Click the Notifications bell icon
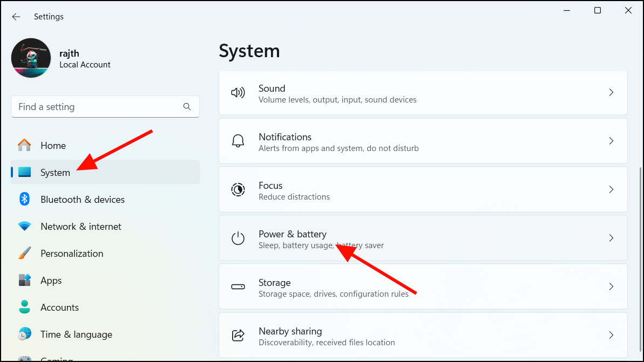This screenshot has width=644, height=362. [x=238, y=141]
